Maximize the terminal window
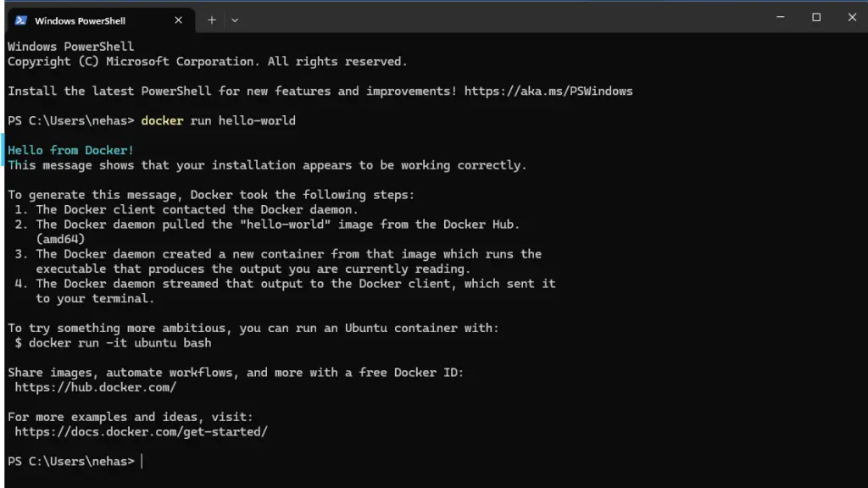 816,17
